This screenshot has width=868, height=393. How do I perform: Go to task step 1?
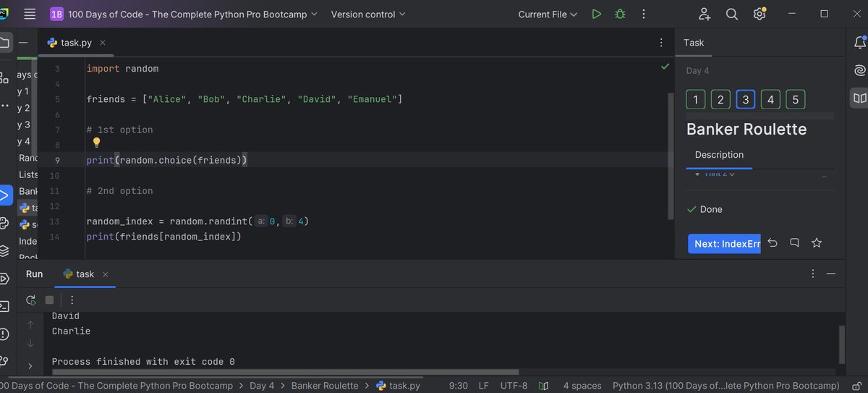pos(695,100)
